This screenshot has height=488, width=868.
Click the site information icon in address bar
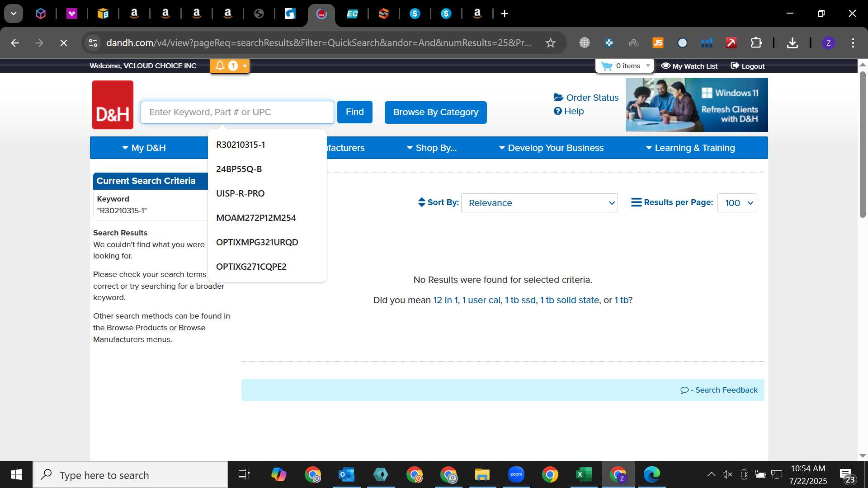[93, 43]
